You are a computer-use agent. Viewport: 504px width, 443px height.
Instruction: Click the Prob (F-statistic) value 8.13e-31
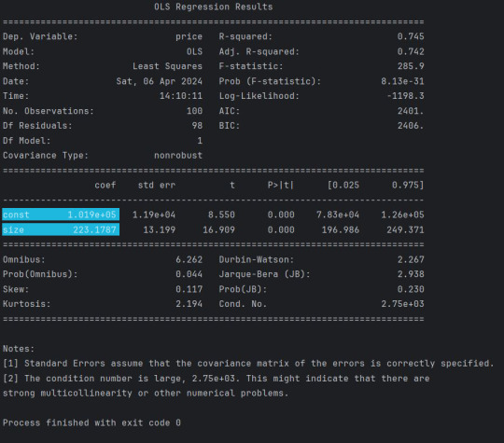tap(402, 81)
